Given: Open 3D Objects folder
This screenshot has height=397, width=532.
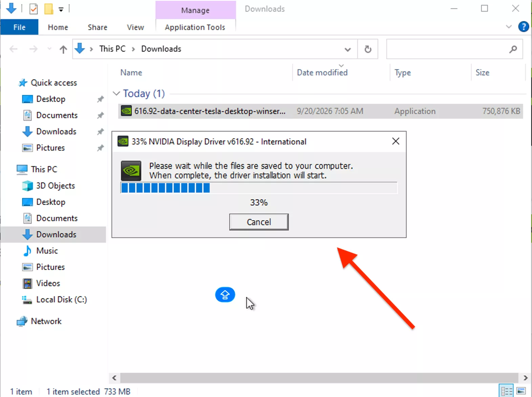Looking at the screenshot, I should point(56,186).
